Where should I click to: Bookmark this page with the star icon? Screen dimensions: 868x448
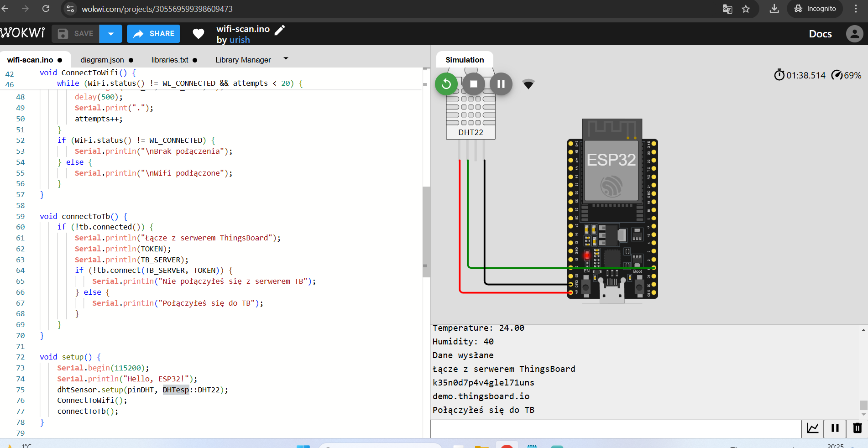pos(746,9)
